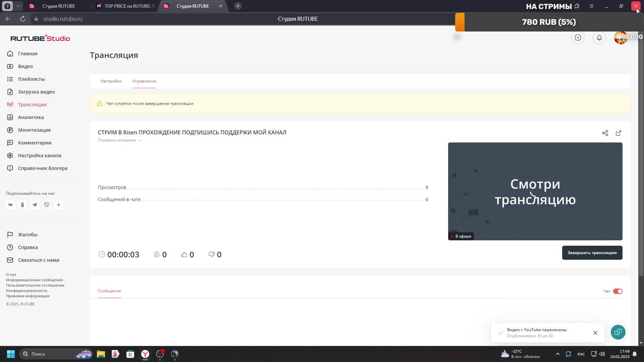The height and width of the screenshot is (362, 644).
Task: Click the add video plus icon in header
Action: pyautogui.click(x=578, y=38)
